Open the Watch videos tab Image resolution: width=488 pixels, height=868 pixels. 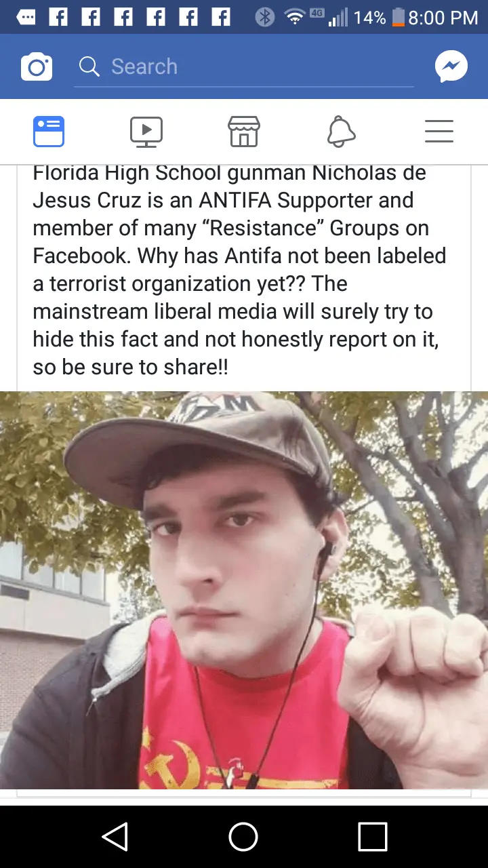point(146,132)
